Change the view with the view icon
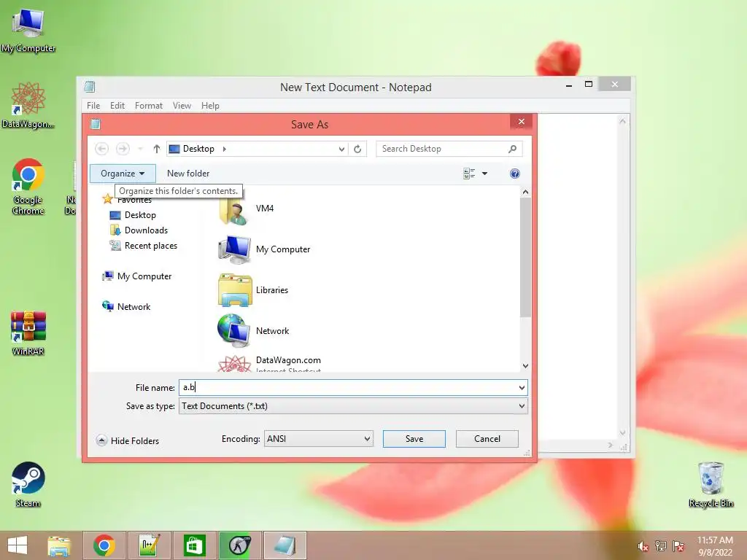Screen dimensions: 747x560 click(x=469, y=174)
